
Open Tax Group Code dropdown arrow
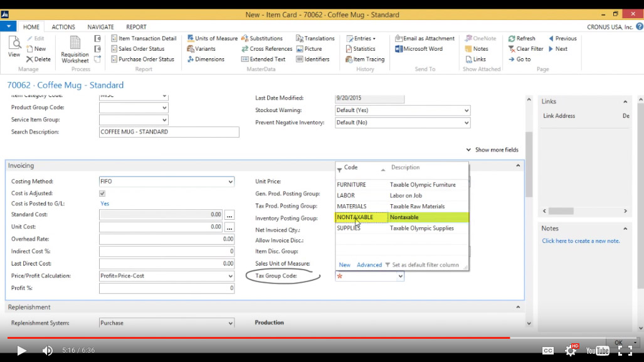click(x=400, y=276)
